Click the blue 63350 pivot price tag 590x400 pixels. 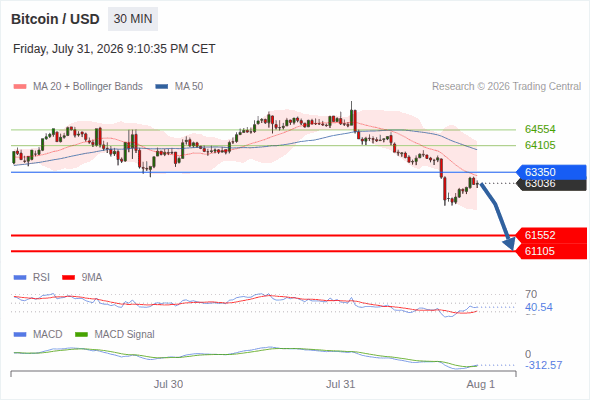(551, 172)
